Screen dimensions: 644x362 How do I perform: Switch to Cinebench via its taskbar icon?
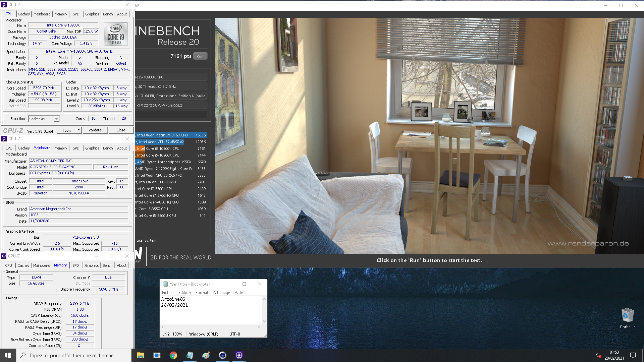222,355
